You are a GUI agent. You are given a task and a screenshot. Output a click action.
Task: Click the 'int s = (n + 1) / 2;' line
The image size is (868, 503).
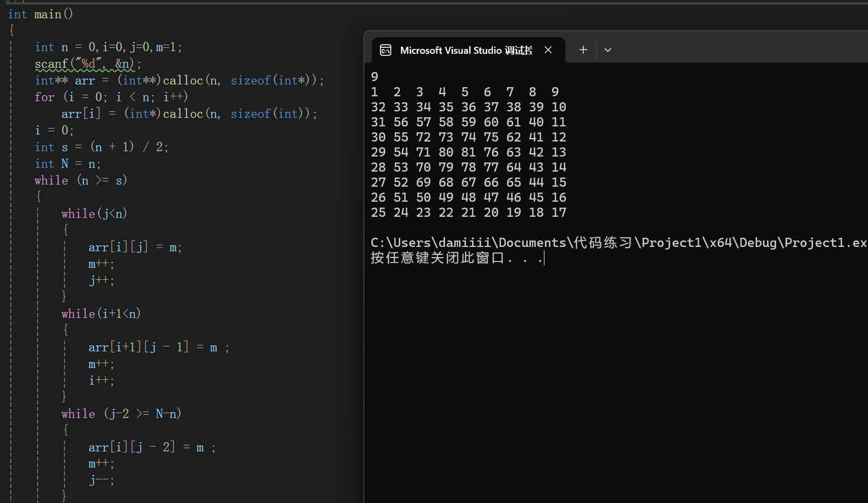(102, 147)
